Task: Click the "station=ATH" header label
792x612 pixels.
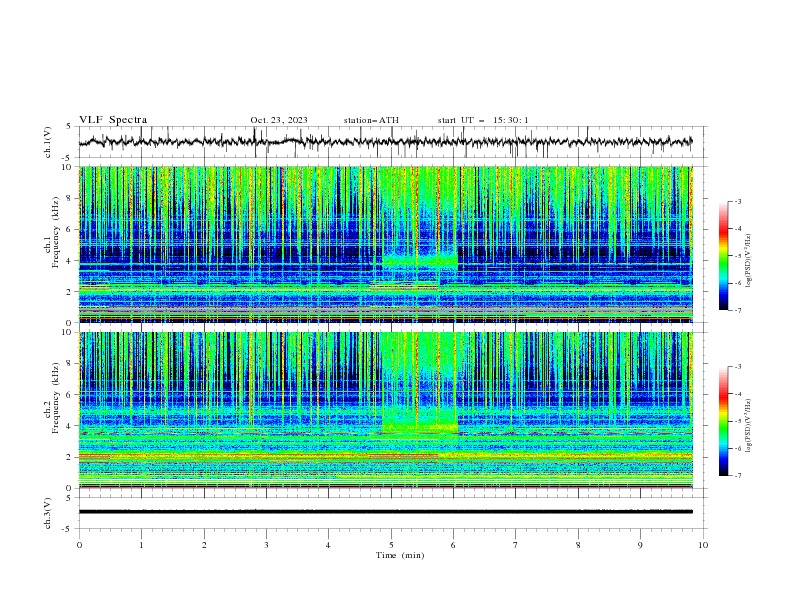Action: [x=371, y=120]
